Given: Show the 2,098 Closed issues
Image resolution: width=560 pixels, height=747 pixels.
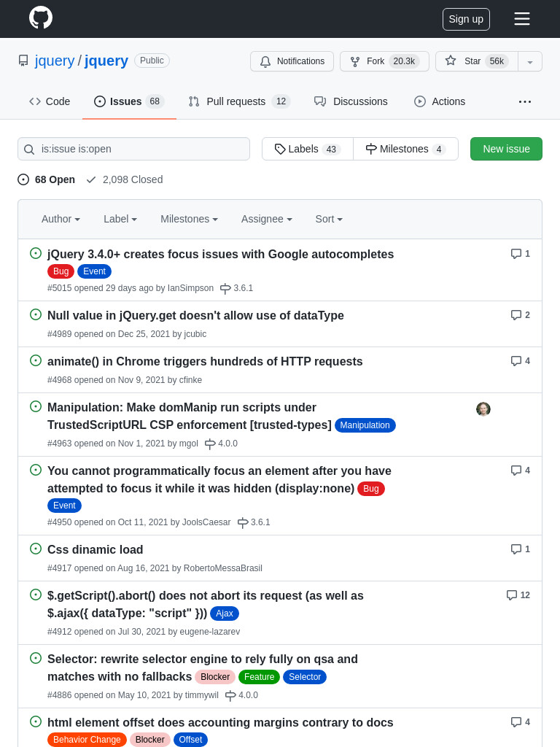Looking at the screenshot, I should pos(125,179).
